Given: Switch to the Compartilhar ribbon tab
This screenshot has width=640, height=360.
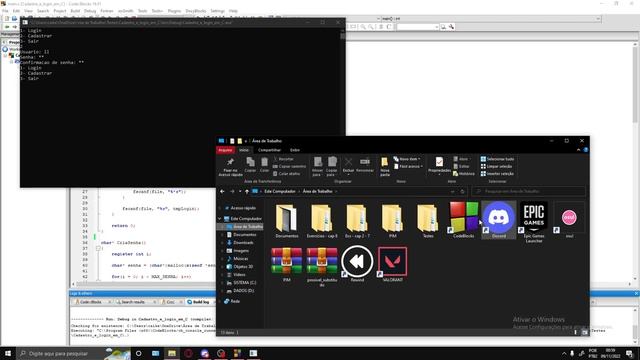Looking at the screenshot, I should (x=269, y=150).
